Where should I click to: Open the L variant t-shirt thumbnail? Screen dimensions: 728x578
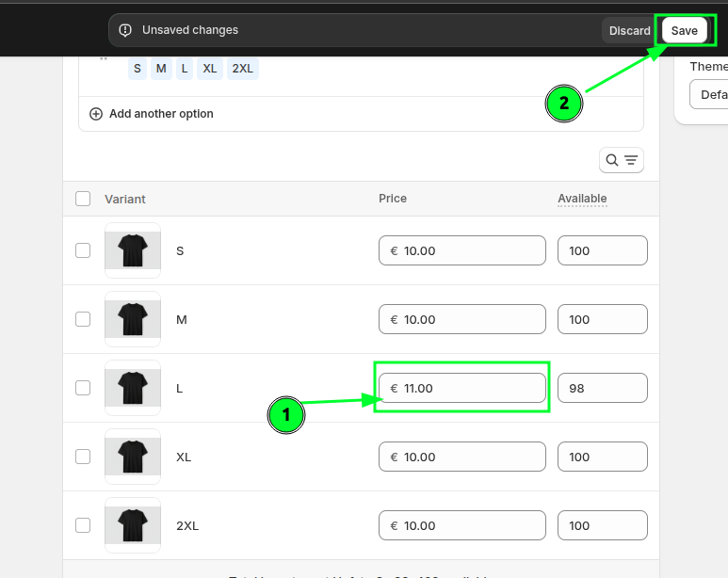133,388
